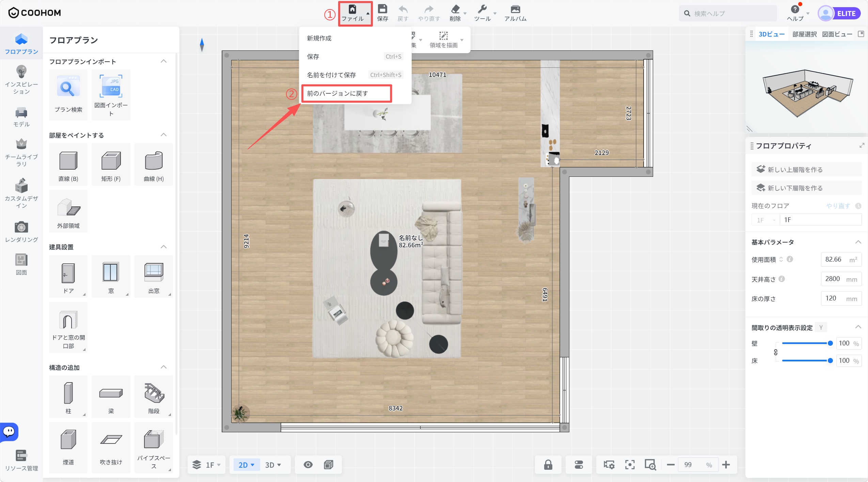Toggle the eye visibility icon in bottom bar
The width and height of the screenshot is (868, 482).
(x=308, y=465)
